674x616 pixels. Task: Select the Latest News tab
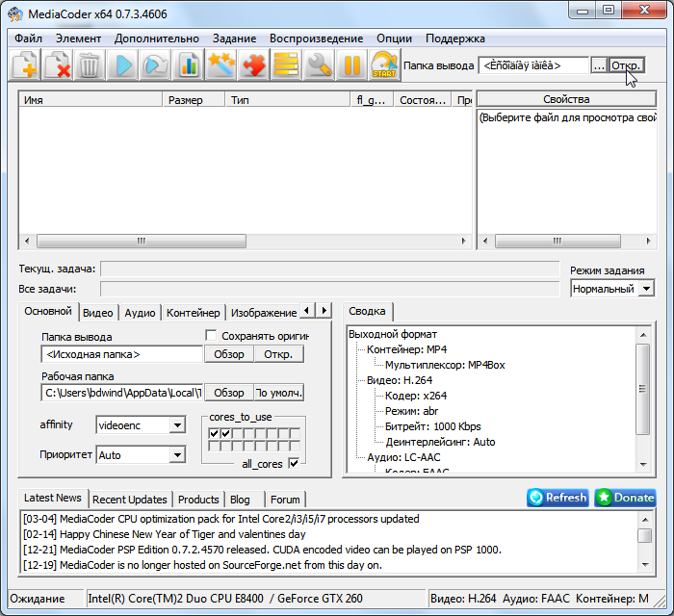click(x=52, y=498)
